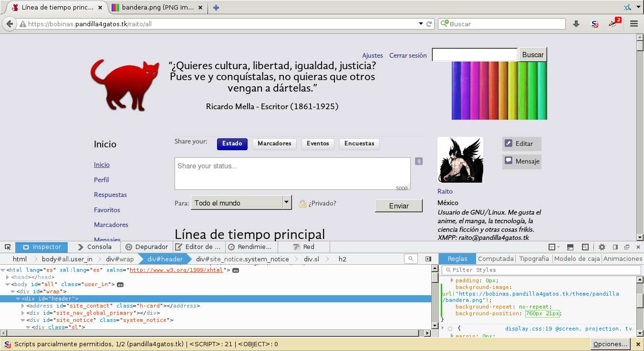Switch to the bandera.png browser tab
Image resolution: width=644 pixels, height=351 pixels.
[x=157, y=8]
